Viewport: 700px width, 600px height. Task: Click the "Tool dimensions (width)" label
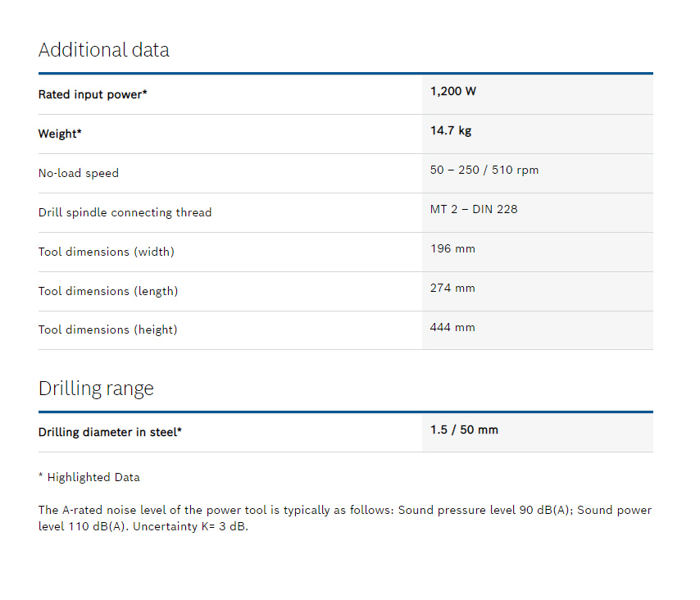pyautogui.click(x=106, y=252)
